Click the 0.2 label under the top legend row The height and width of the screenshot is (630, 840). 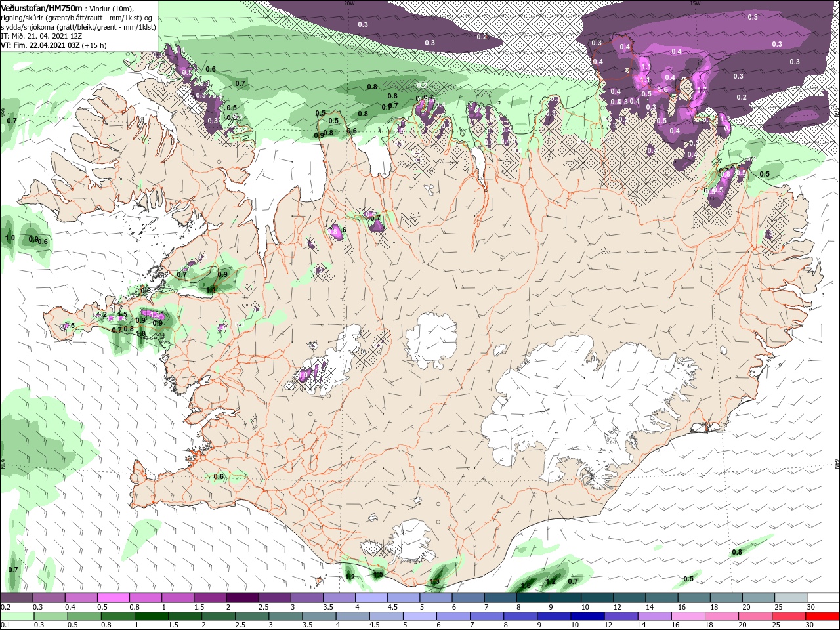click(x=5, y=608)
